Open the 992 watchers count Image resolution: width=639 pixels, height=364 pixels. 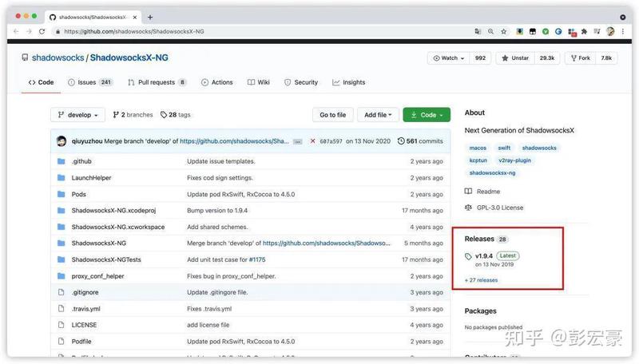pos(480,58)
